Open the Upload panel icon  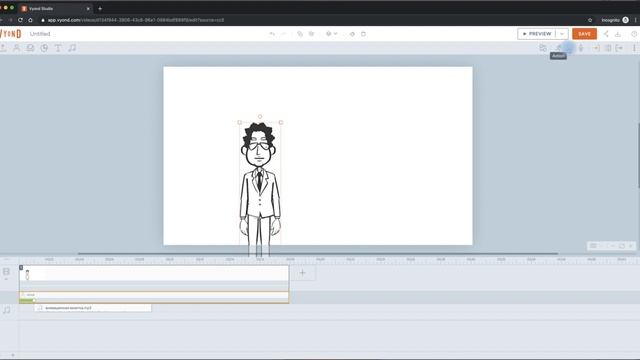pyautogui.click(x=3, y=48)
